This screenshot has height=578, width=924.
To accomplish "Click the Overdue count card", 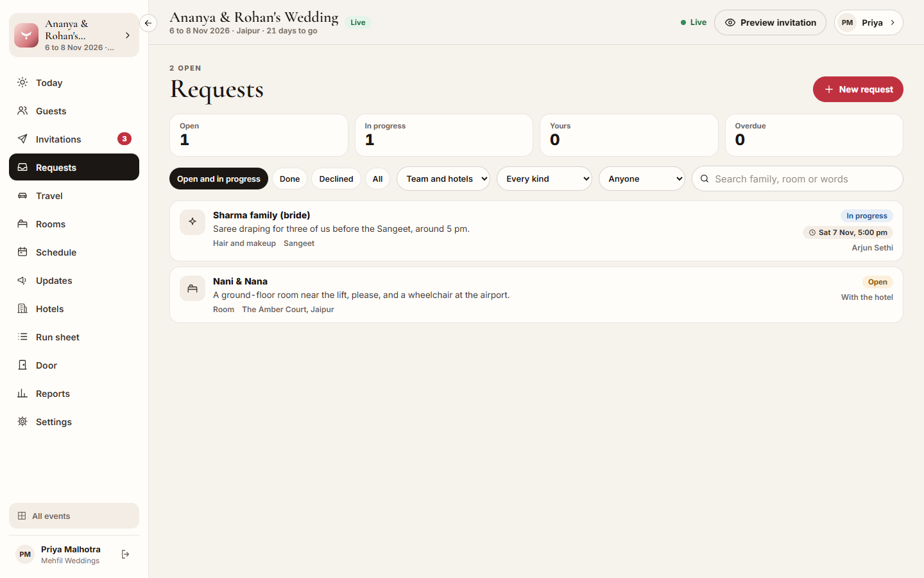I will (814, 135).
